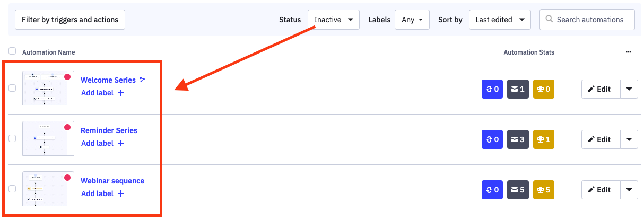
Task: Check the Webinar sequence row checkbox
Action: (12, 189)
